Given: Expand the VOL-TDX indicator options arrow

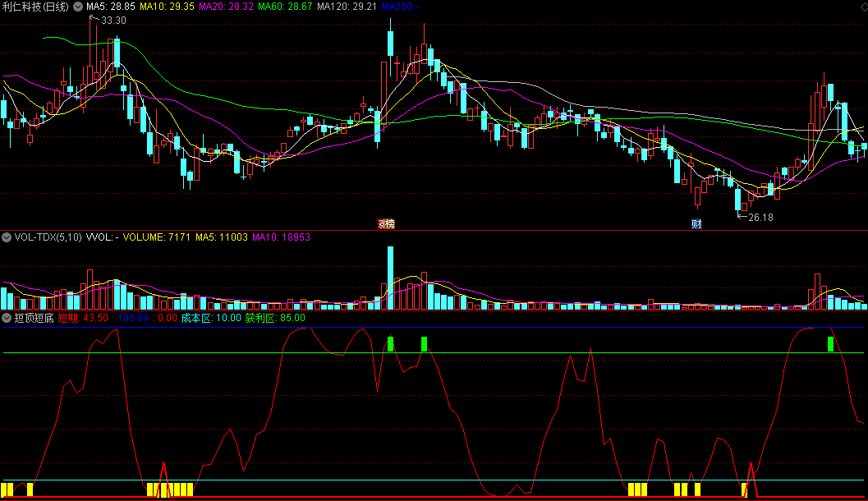Looking at the screenshot, I should click(x=7, y=237).
